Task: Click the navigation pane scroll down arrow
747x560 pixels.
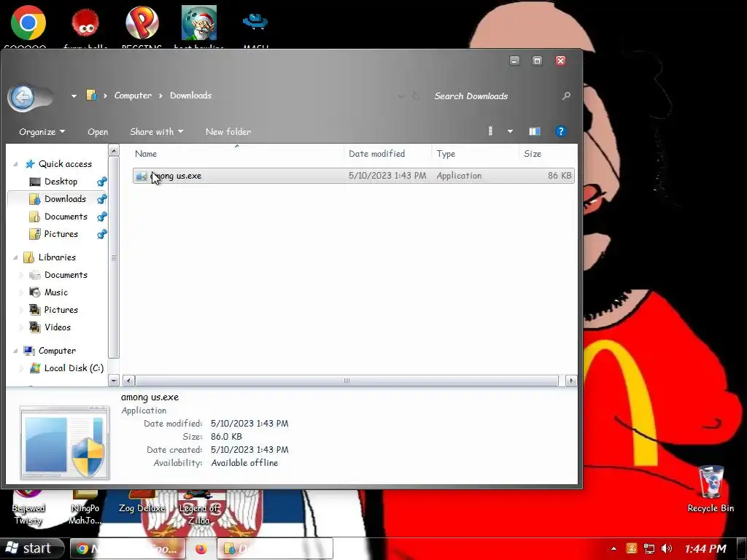Action: pos(113,380)
